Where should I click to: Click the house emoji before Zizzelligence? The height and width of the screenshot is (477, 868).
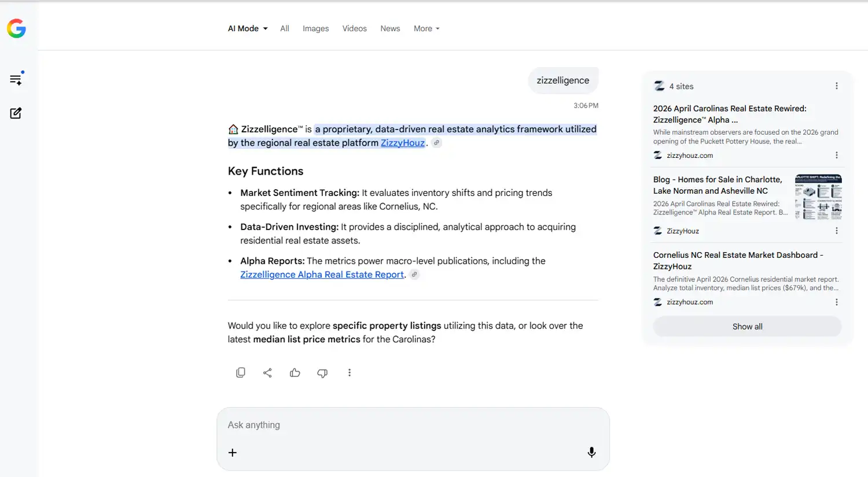233,129
